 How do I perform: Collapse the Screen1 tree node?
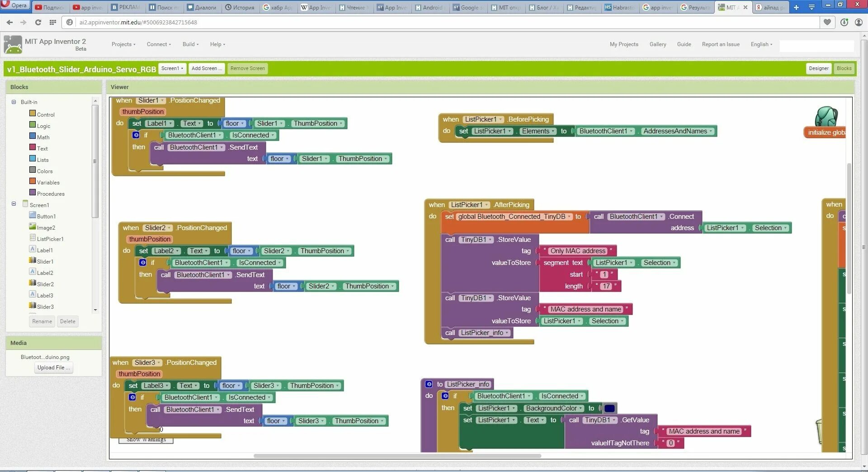(14, 204)
